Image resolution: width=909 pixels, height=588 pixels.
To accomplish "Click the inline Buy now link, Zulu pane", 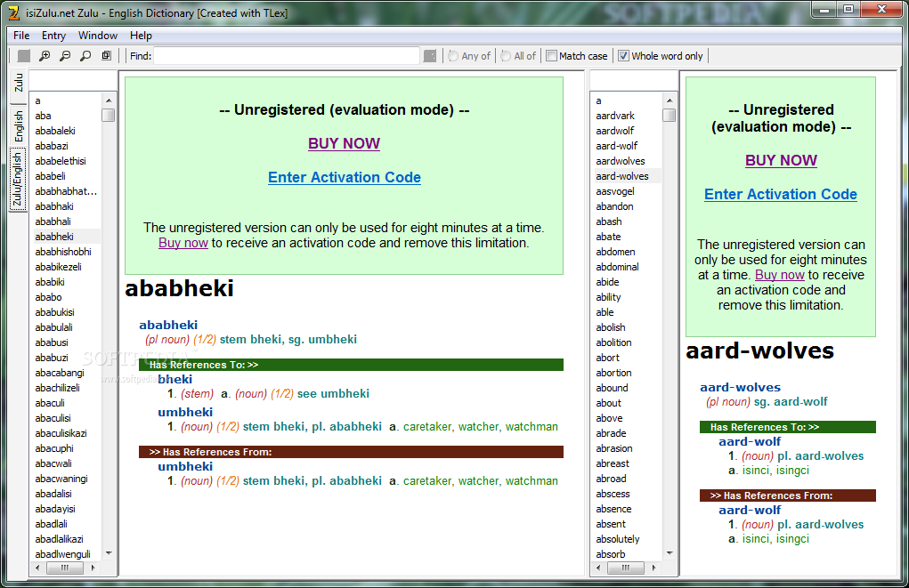I will (x=183, y=244).
